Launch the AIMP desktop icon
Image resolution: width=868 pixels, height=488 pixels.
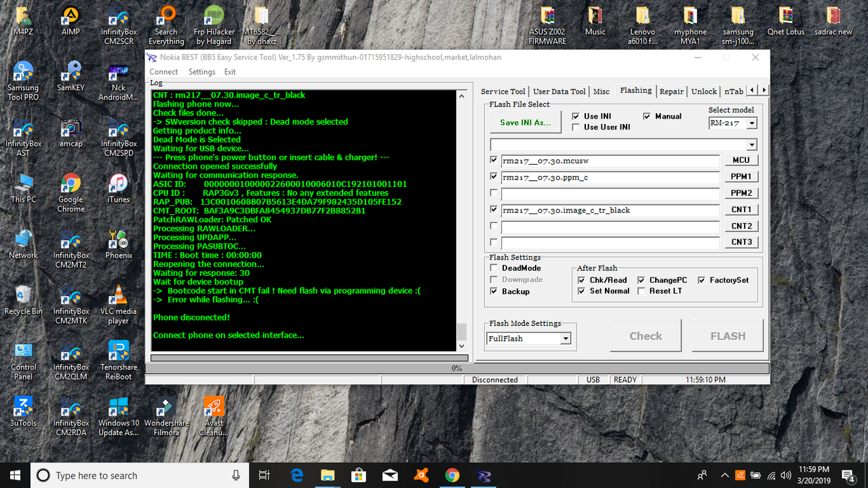click(71, 20)
